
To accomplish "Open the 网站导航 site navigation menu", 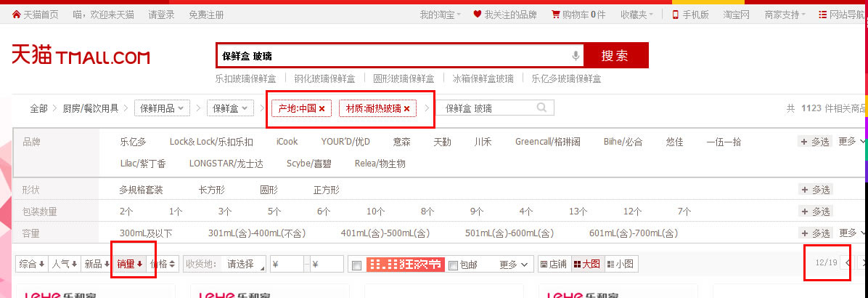I will (x=841, y=15).
